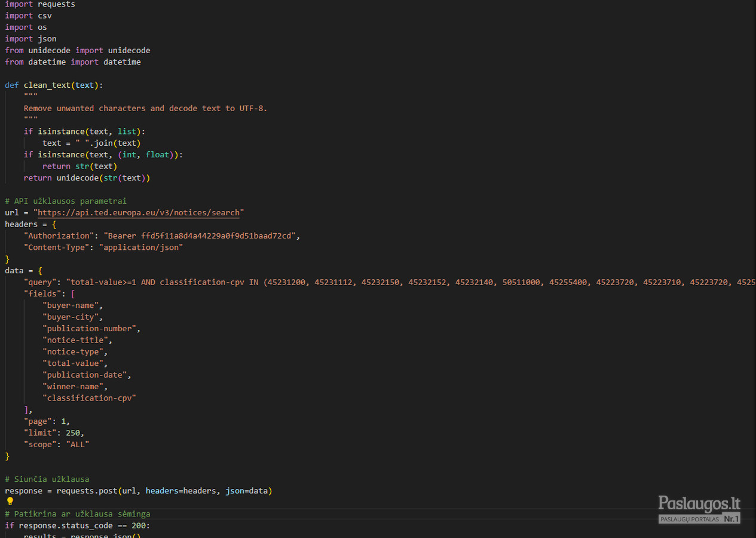756x538 pixels.
Task: Select the 'import csv' line
Action: click(28, 16)
